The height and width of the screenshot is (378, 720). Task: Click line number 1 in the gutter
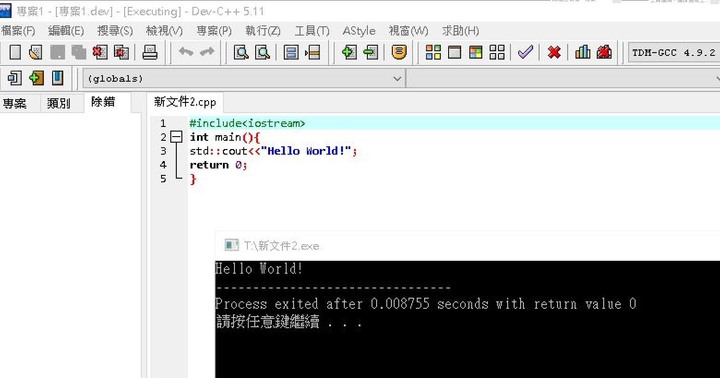[163, 123]
